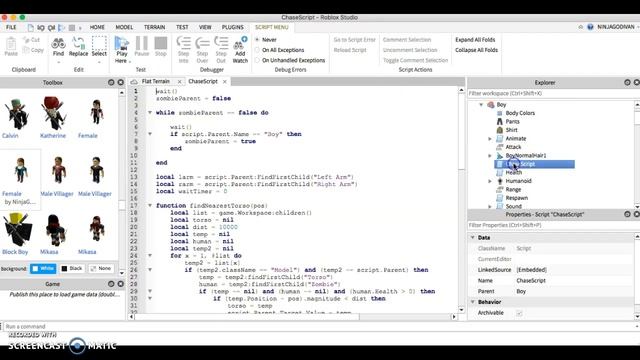640x360 pixels.
Task: Toggle the Archivable checkbox
Action: tap(519, 313)
